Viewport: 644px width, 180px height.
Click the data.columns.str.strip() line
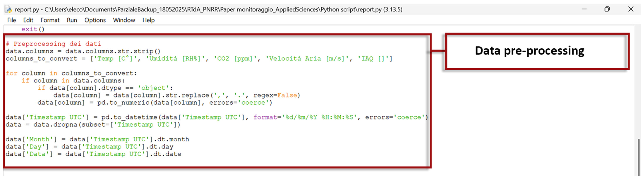click(x=83, y=51)
